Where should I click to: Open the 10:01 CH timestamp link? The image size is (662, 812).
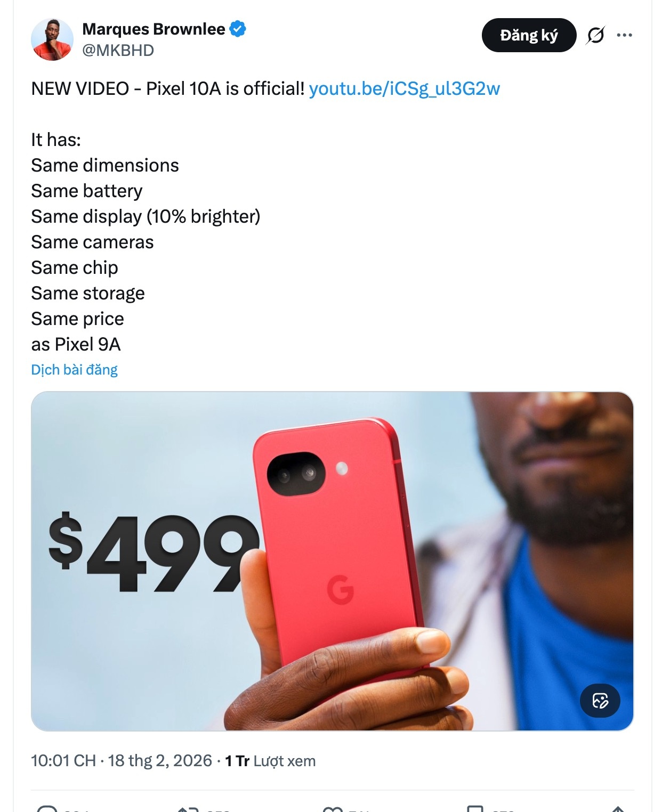pyautogui.click(x=63, y=760)
